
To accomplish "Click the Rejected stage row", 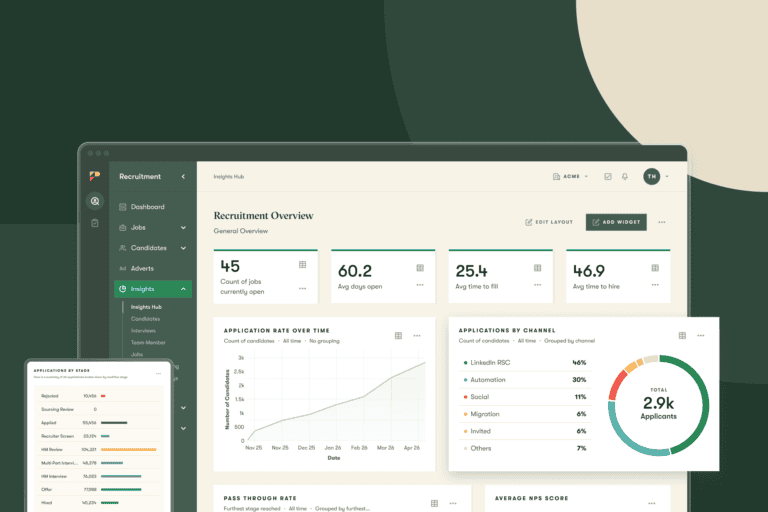I will (x=99, y=396).
